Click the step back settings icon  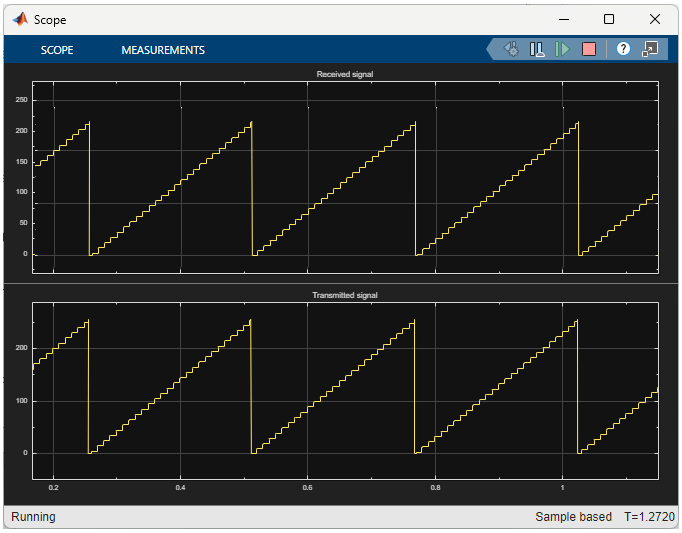click(x=511, y=49)
